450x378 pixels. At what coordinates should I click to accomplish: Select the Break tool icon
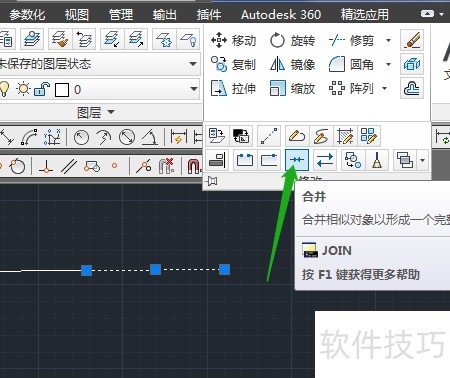245,160
